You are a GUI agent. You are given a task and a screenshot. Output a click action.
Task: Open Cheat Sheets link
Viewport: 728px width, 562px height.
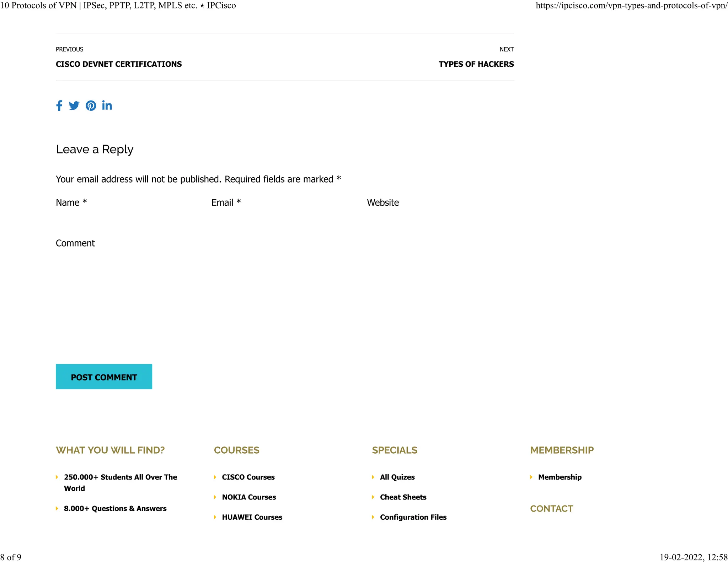[x=403, y=497]
